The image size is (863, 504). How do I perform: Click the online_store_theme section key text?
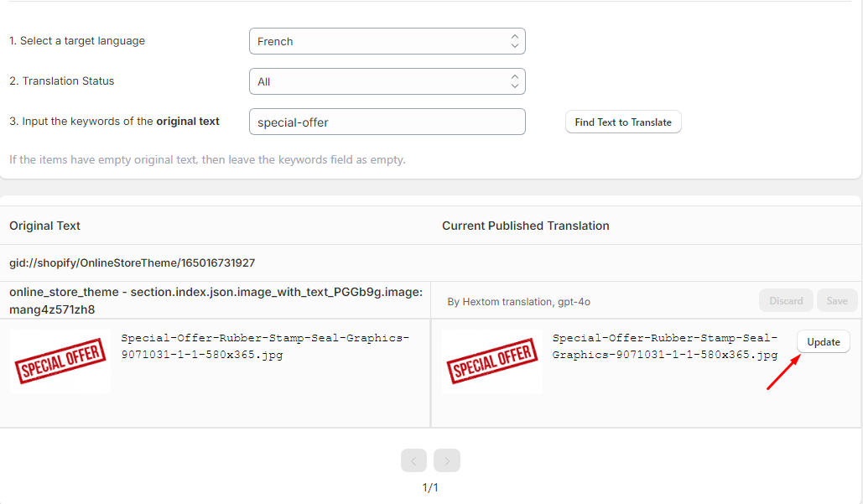[x=216, y=300]
